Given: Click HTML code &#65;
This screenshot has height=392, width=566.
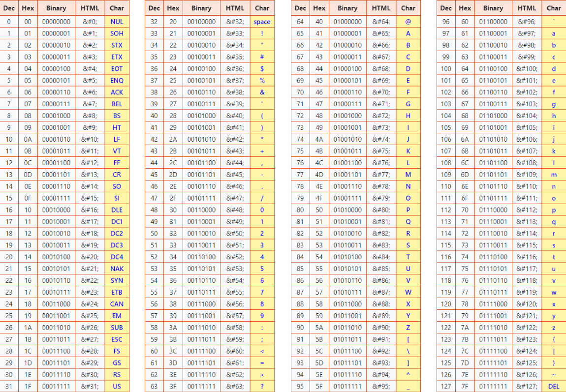Looking at the screenshot, I should pyautogui.click(x=381, y=33).
